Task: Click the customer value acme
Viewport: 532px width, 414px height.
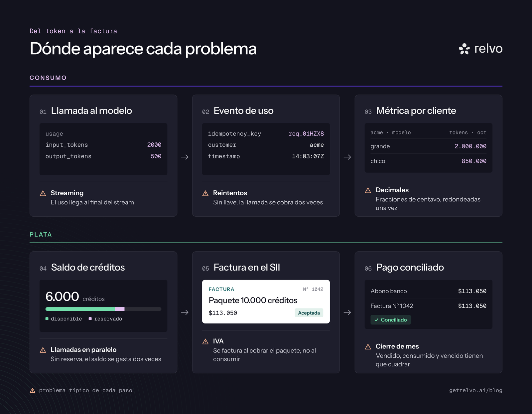Action: 317,145
